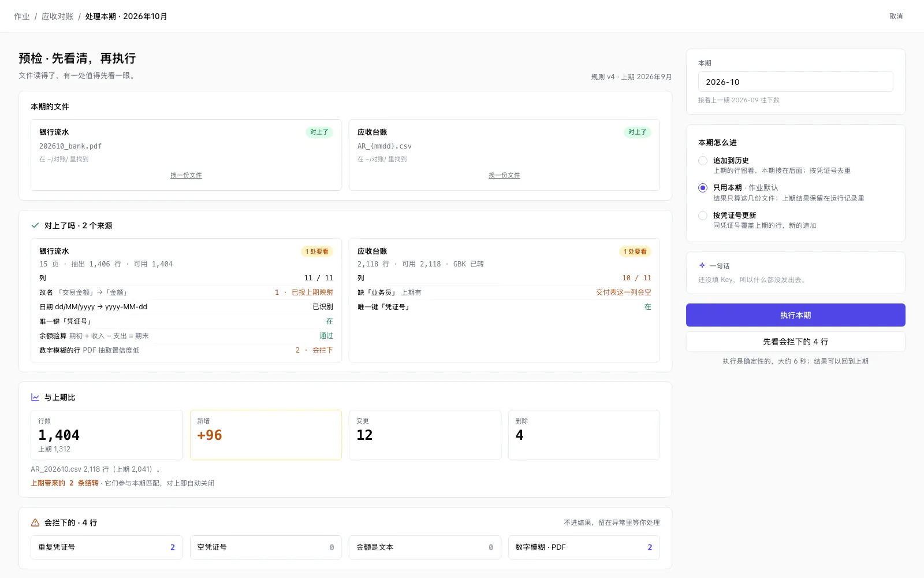Screen dimensions: 924x578
Task: Click the 对上了 badge on 应收台账 file
Action: [x=638, y=132]
